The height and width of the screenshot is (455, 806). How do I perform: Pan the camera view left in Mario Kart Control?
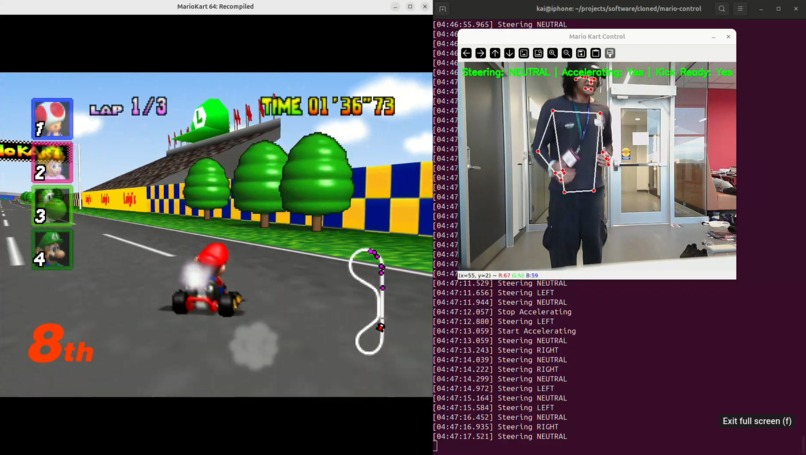point(466,53)
